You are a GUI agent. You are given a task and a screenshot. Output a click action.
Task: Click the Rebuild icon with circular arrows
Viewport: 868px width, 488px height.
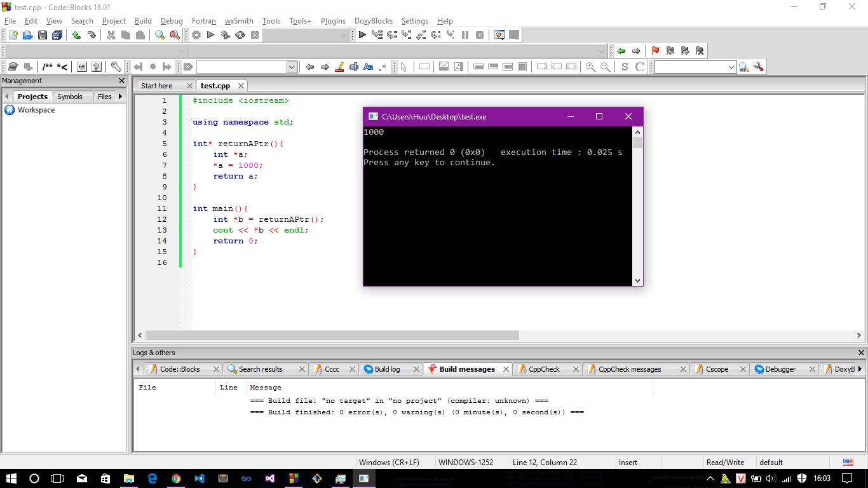coord(240,35)
